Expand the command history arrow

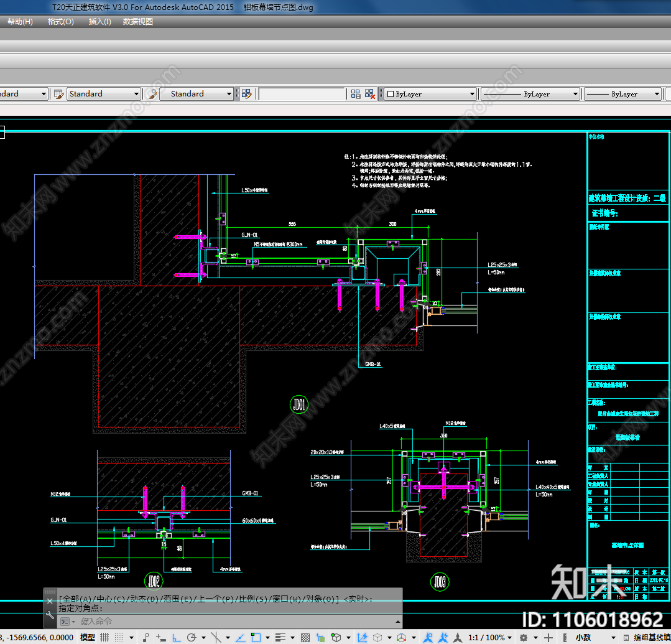(x=398, y=622)
